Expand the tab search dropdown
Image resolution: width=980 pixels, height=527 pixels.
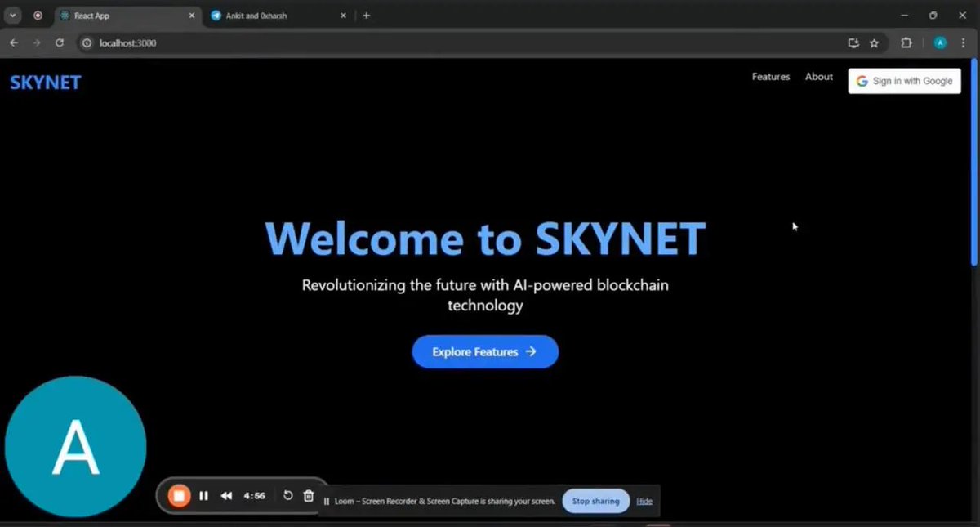coord(13,16)
